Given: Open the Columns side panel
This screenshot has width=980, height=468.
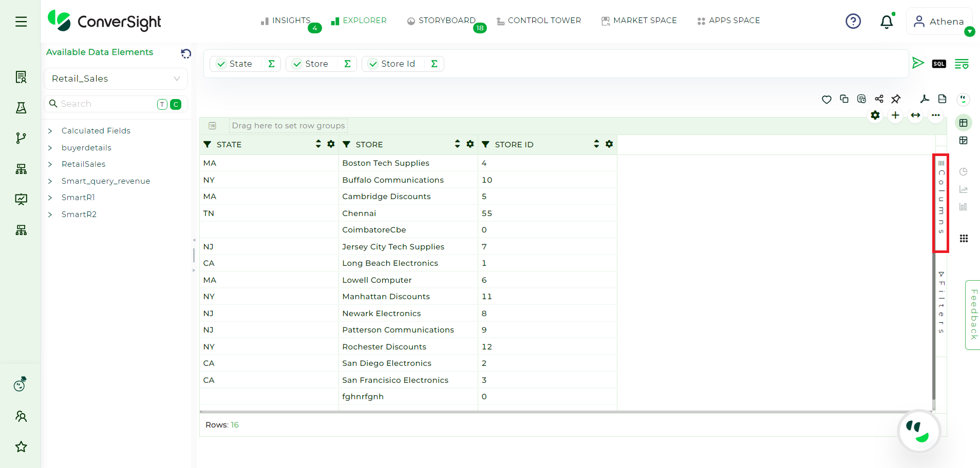Looking at the screenshot, I should click(x=941, y=198).
